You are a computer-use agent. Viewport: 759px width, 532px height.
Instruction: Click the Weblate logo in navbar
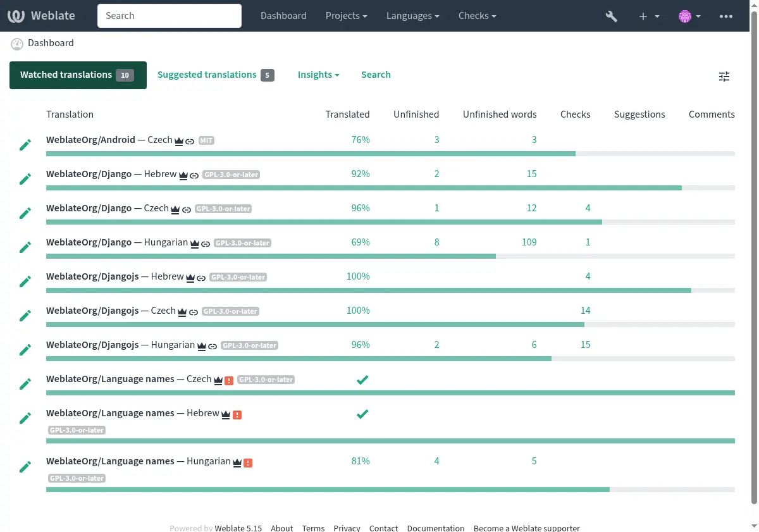42,16
